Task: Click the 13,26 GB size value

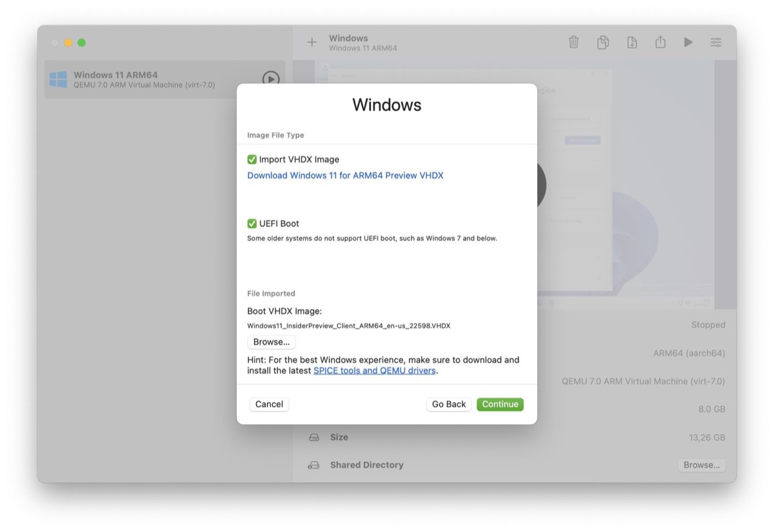Action: pos(707,437)
